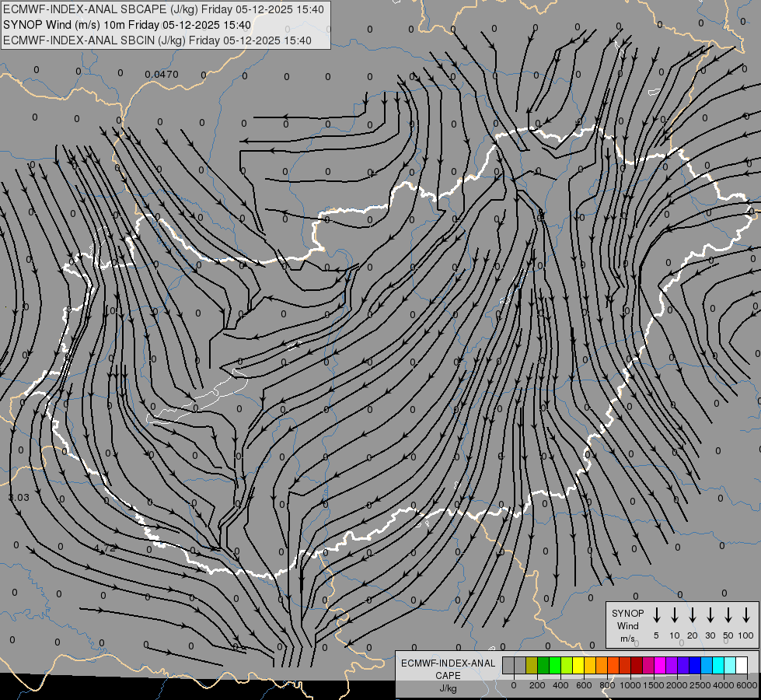The width and height of the screenshot is (761, 700).
Task: Click the wind arrow above the 5 label
Action: 656,615
